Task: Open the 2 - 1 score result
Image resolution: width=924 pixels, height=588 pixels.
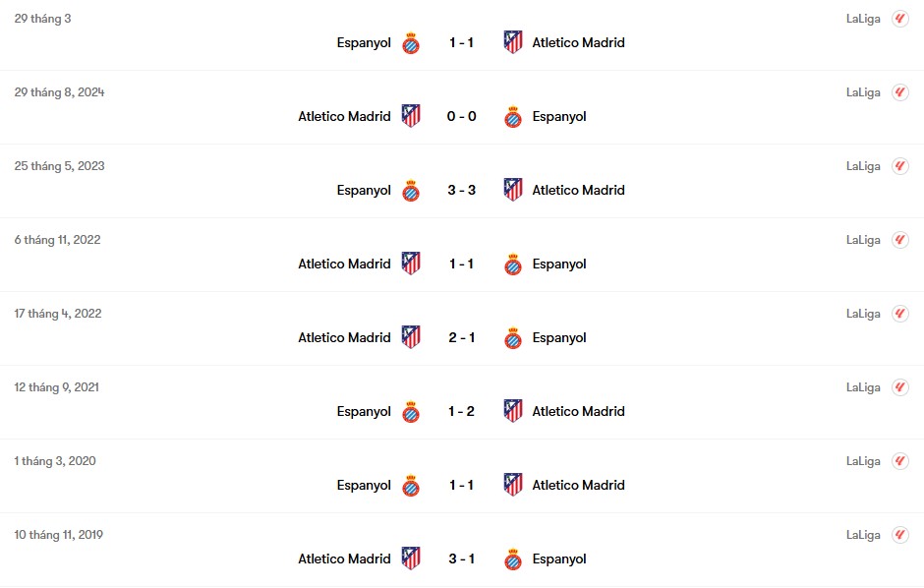Action: click(x=461, y=337)
